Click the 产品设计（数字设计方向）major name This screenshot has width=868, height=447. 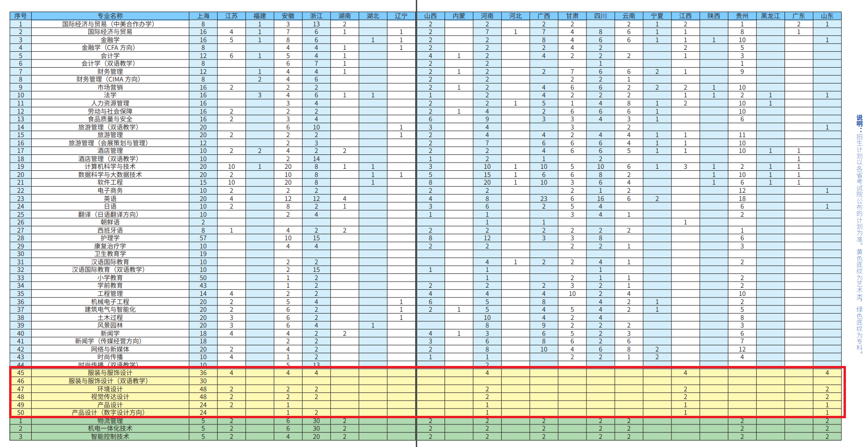tap(108, 412)
